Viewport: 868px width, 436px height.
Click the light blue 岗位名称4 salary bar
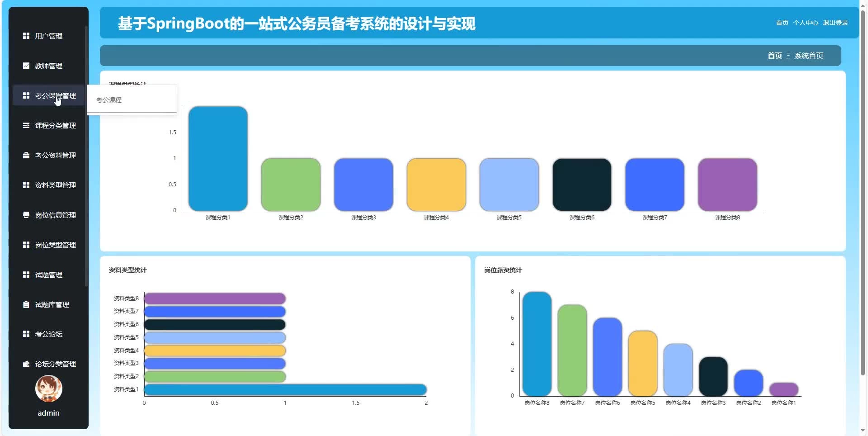(678, 370)
